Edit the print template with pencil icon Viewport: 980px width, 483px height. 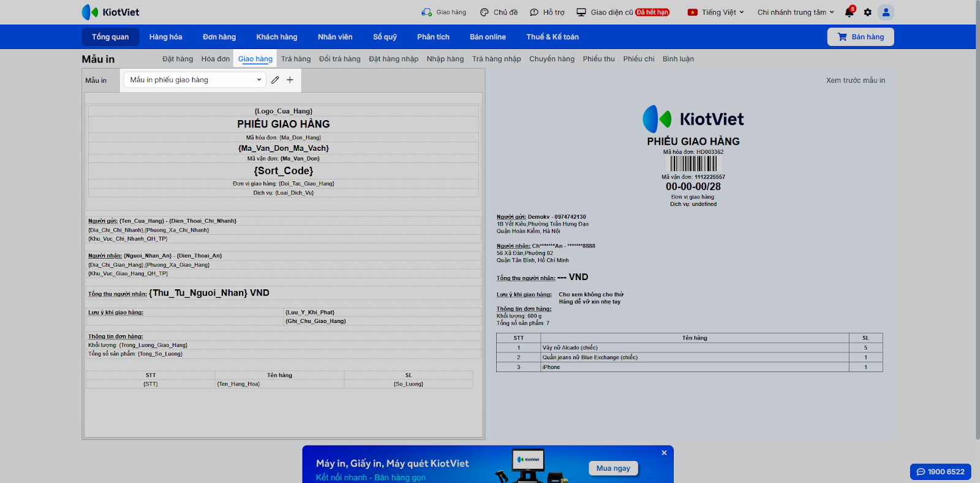[x=276, y=80]
